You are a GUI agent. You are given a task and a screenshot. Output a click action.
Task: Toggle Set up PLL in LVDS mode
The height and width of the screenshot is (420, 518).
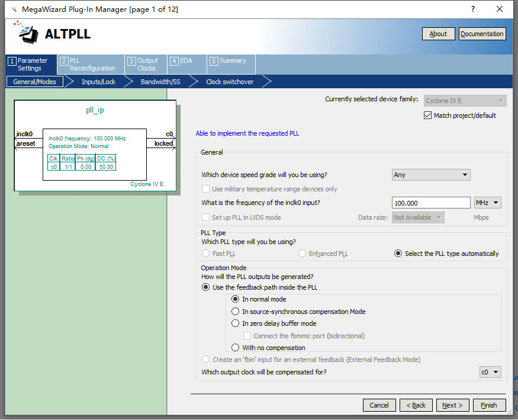205,217
